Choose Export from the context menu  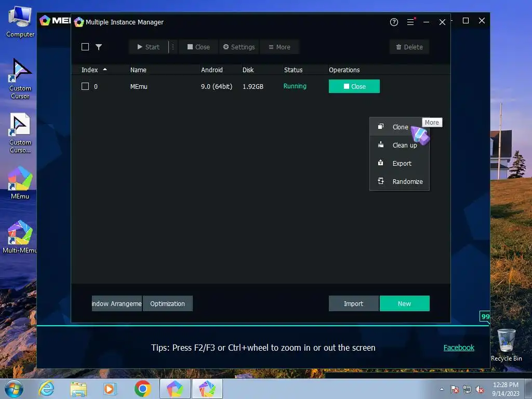[x=400, y=163]
